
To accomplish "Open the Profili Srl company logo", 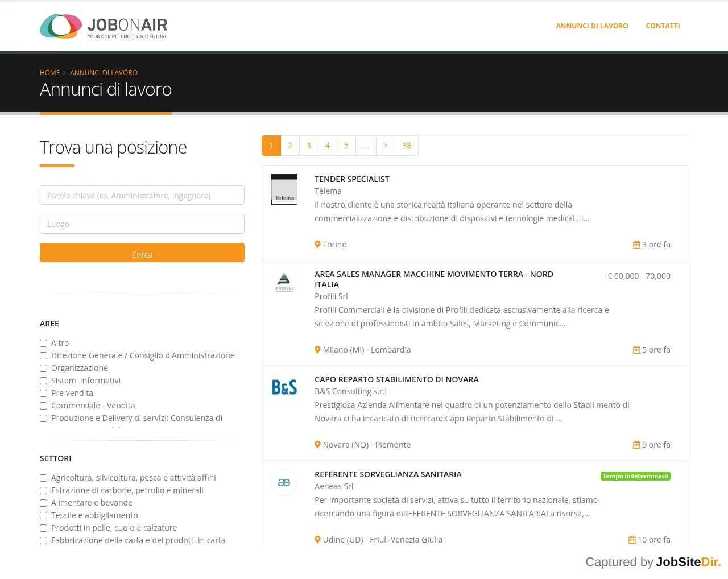I will pyautogui.click(x=284, y=282).
